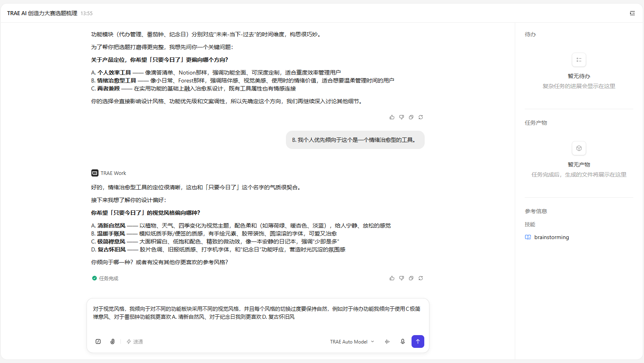Image resolution: width=644 pixels, height=363 pixels.
Task: Click option C. 两者兼顾 line
Action: 193,88
